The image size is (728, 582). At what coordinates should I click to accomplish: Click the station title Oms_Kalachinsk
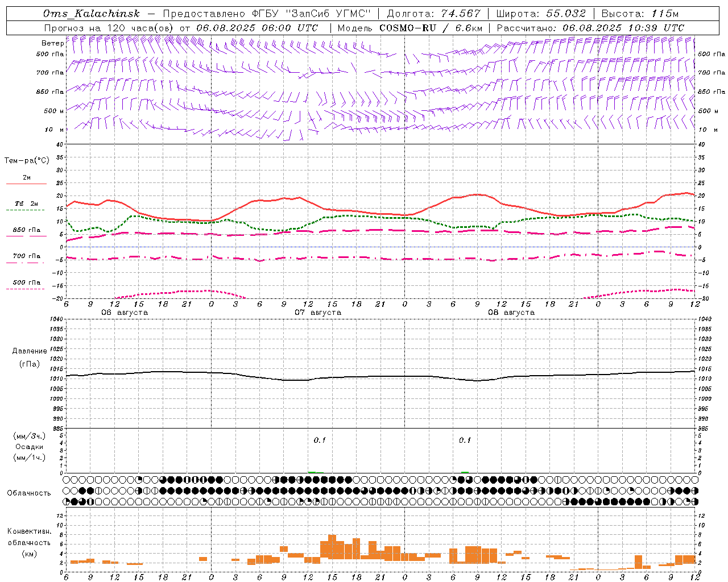coord(92,14)
